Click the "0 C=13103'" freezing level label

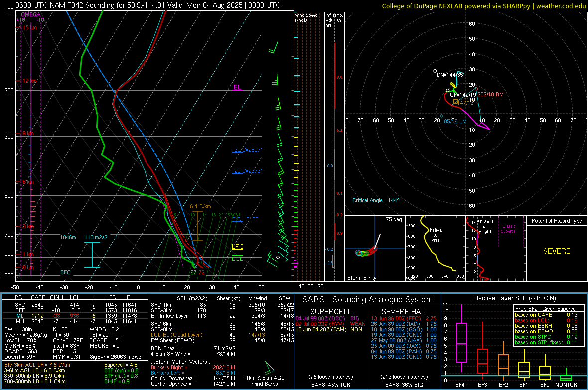(x=246, y=219)
